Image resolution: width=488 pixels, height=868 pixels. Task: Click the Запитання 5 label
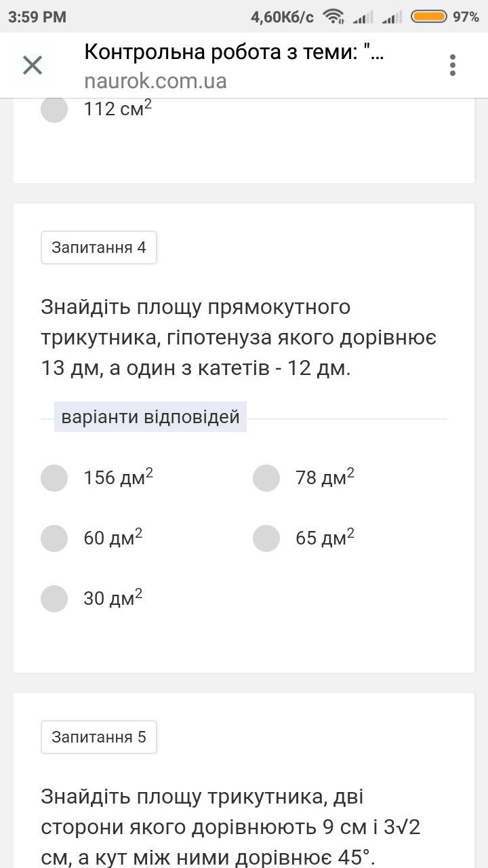99,737
